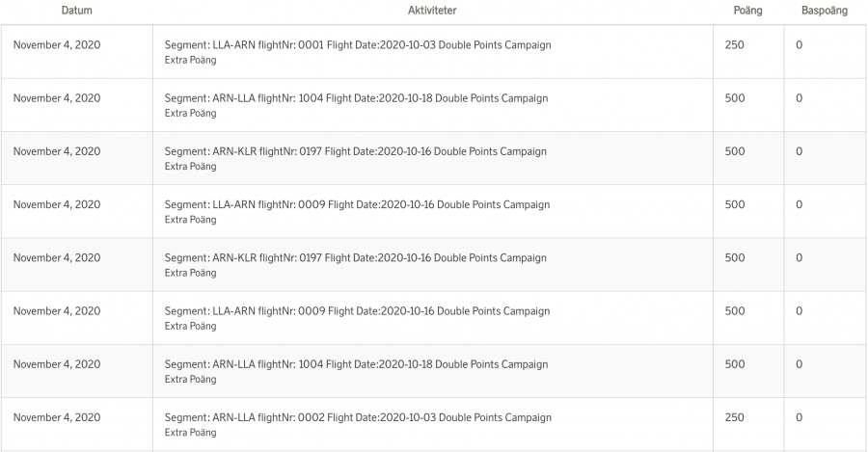The image size is (868, 452).
Task: Select the ARN-LLA flight 0002 segment text
Action: point(358,418)
